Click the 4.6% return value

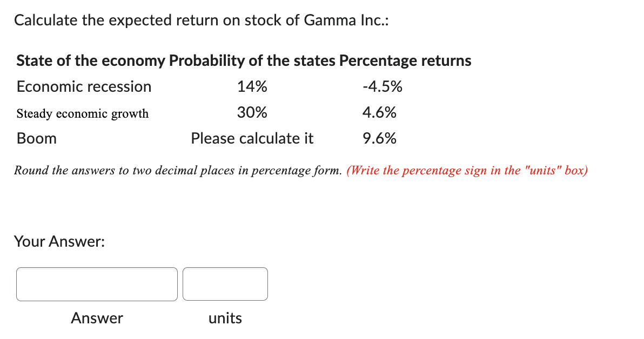tap(378, 112)
